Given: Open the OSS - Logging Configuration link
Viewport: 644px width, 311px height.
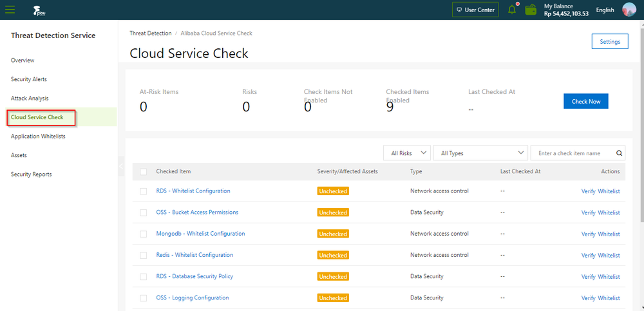Looking at the screenshot, I should point(193,298).
